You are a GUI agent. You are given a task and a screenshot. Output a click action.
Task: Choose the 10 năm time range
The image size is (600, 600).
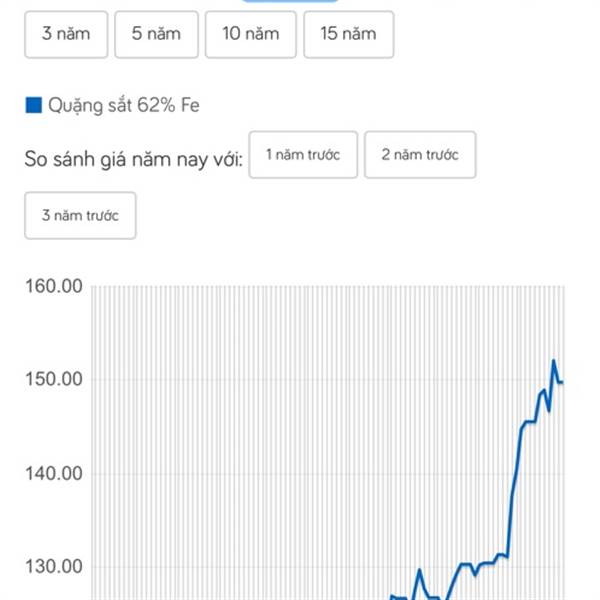coord(251,34)
